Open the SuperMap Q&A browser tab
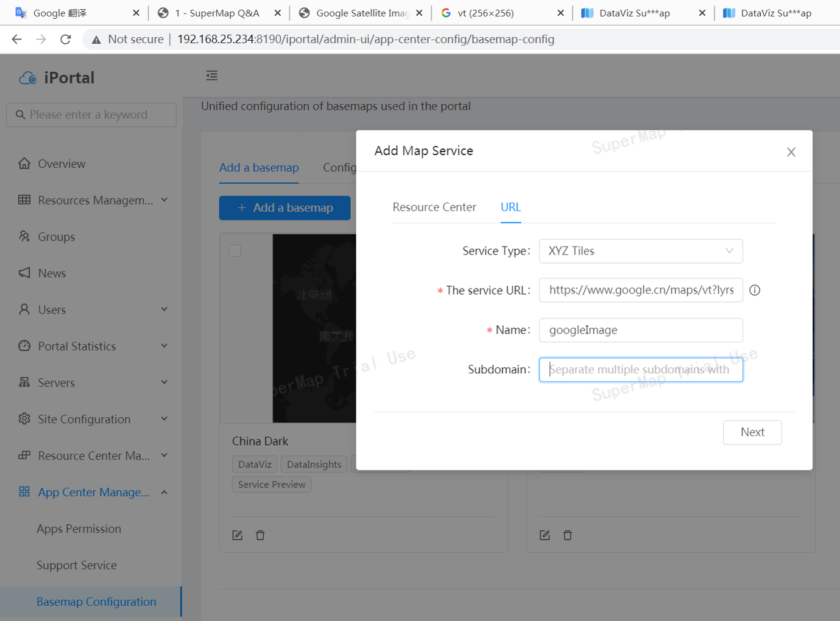Screen dimensions: 840x621 [x=217, y=13]
